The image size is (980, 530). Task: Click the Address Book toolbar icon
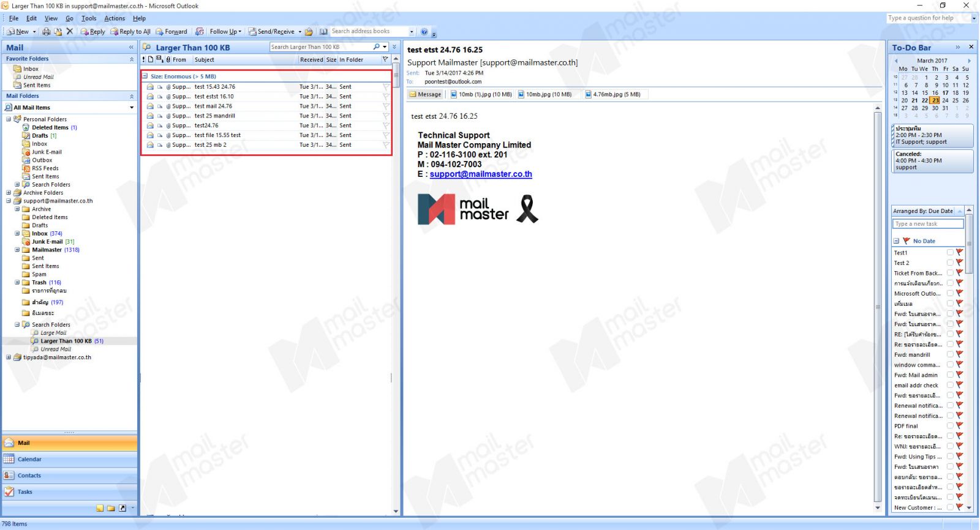[x=323, y=32]
